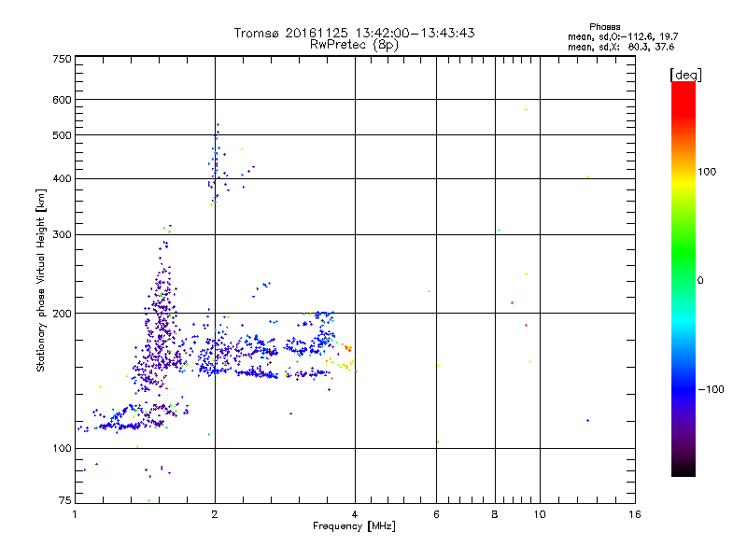Click the y-axis tick label '200'
This screenshot has height=560, width=747.
coord(63,314)
